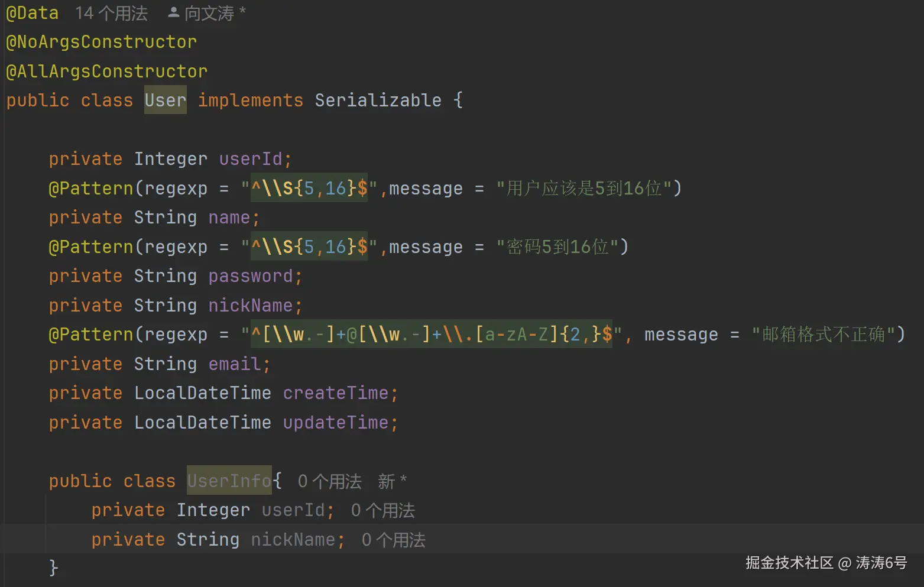
Task: Open the 14 个用法 usages hint
Action: click(x=111, y=13)
